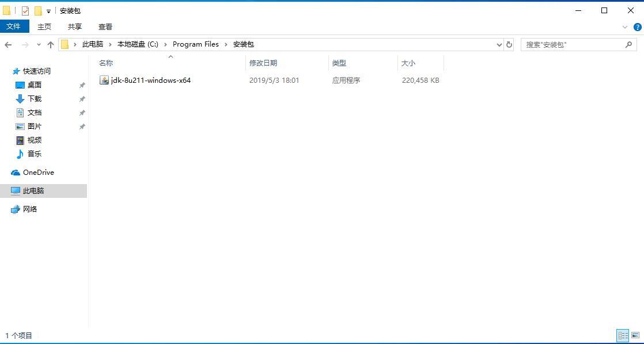Sort by the 名称 column header

[x=106, y=63]
